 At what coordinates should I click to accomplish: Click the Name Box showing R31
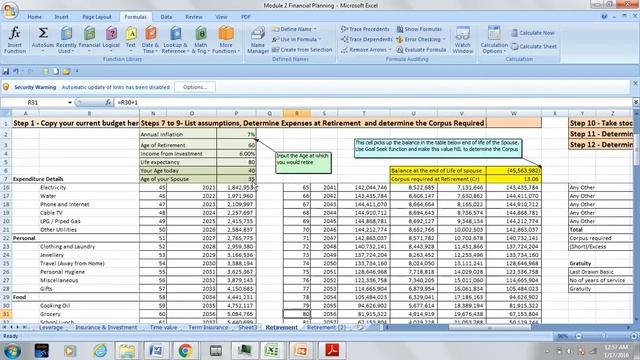click(x=33, y=102)
